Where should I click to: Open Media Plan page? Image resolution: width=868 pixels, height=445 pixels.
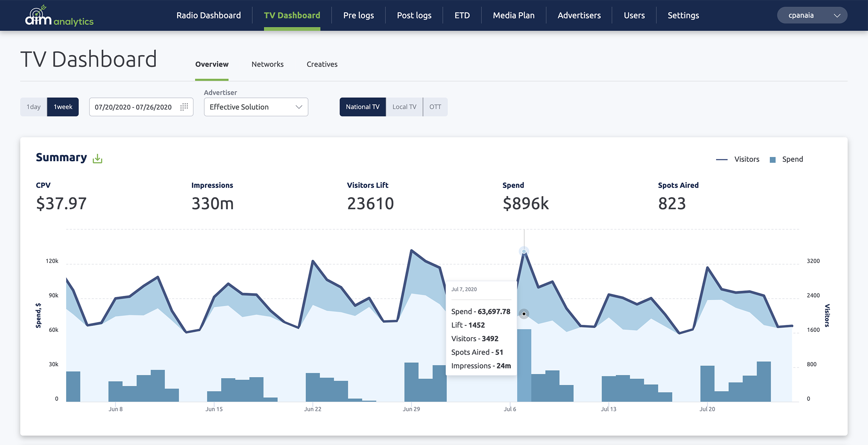click(x=513, y=15)
